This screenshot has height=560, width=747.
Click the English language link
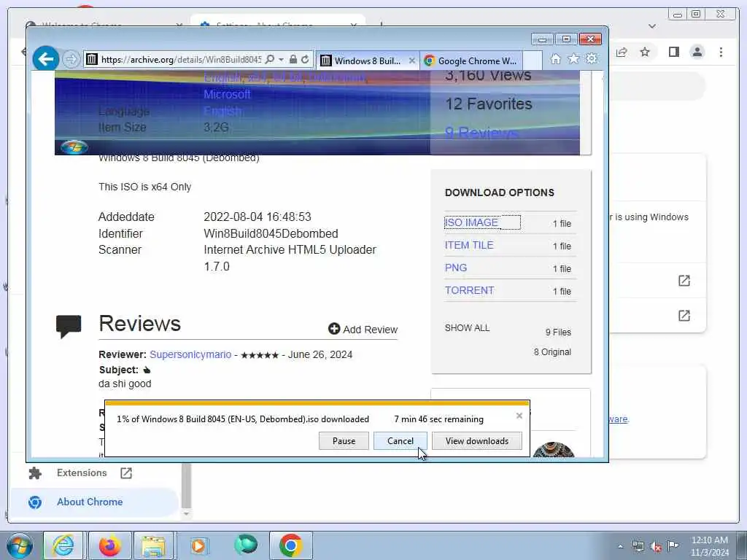tap(222, 112)
